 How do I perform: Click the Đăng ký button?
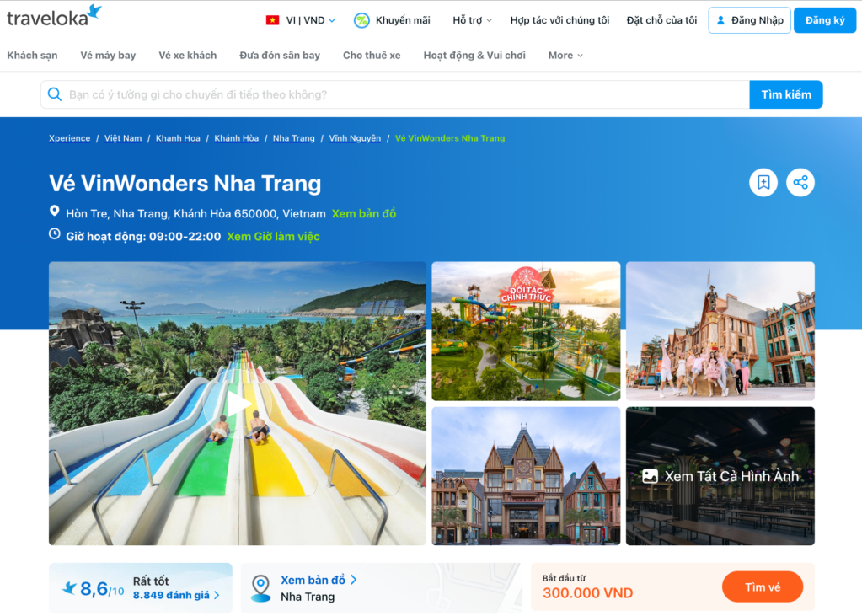(x=825, y=20)
